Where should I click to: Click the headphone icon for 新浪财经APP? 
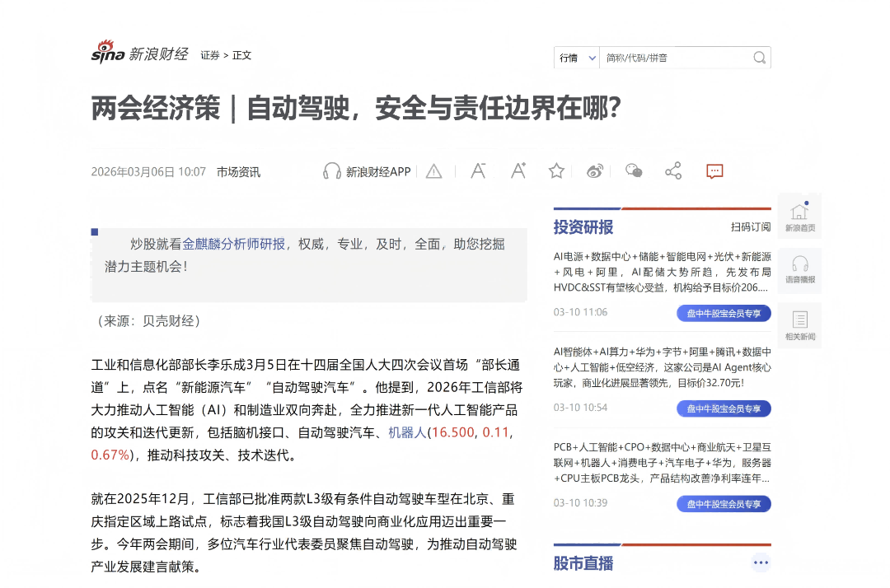point(332,171)
